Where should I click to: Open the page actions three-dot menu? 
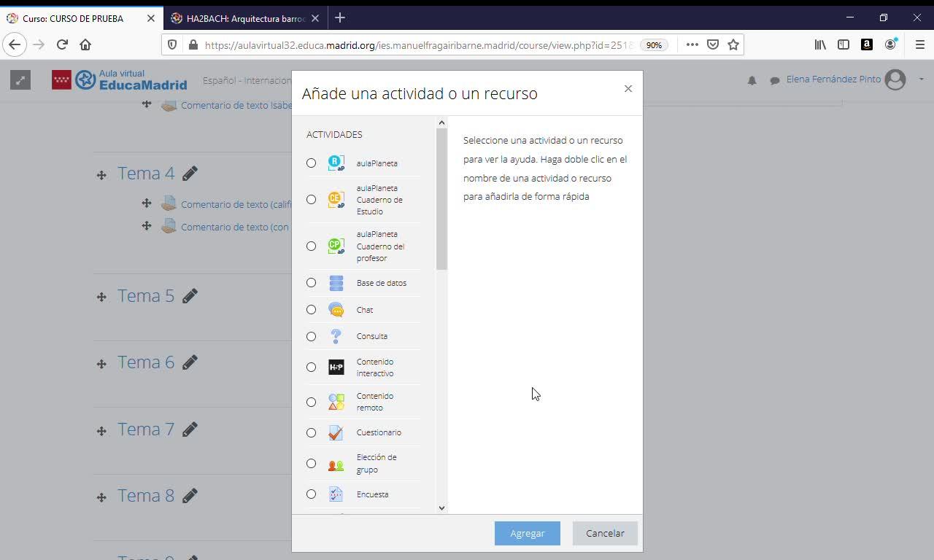(692, 44)
